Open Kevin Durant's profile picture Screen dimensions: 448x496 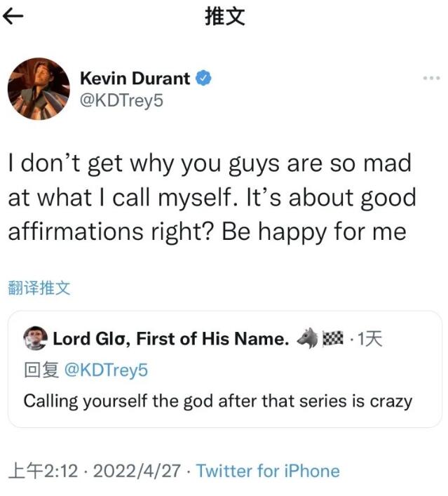(39, 89)
